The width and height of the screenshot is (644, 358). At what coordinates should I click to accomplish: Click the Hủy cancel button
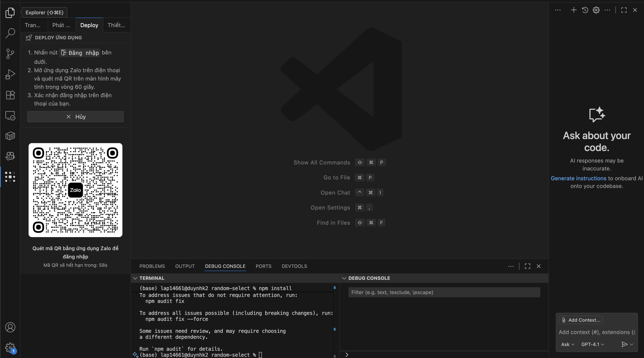[x=75, y=117]
